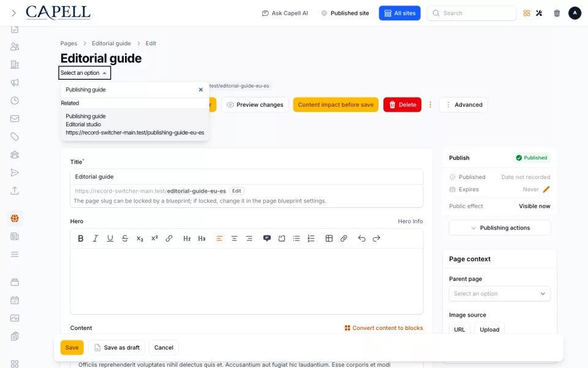
Task: Clear the record switcher search text
Action: (201, 90)
